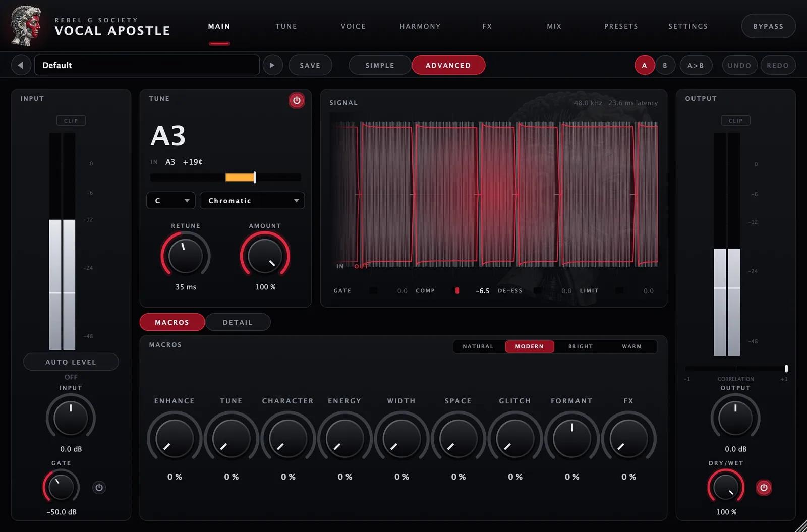Select the Natural macro style
The image size is (807, 532).
478,346
